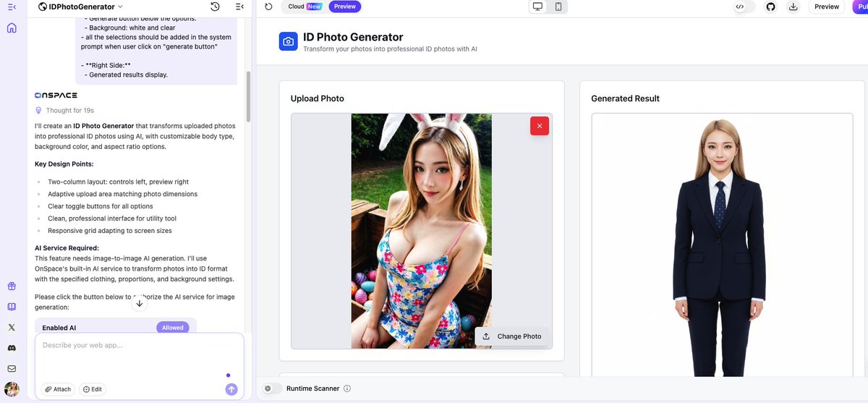Click the info icon beside Runtime Scanner
This screenshot has width=868, height=403.
(x=347, y=389)
